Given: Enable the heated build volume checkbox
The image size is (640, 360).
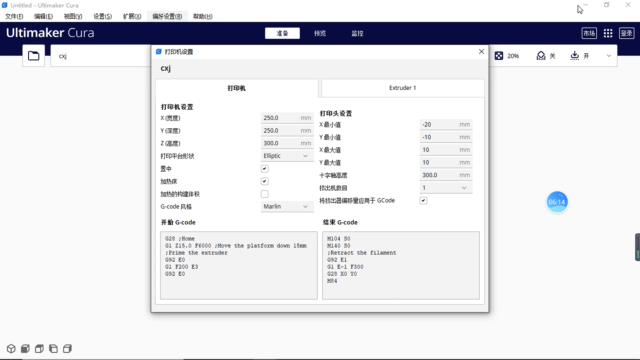Looking at the screenshot, I should pyautogui.click(x=264, y=194).
